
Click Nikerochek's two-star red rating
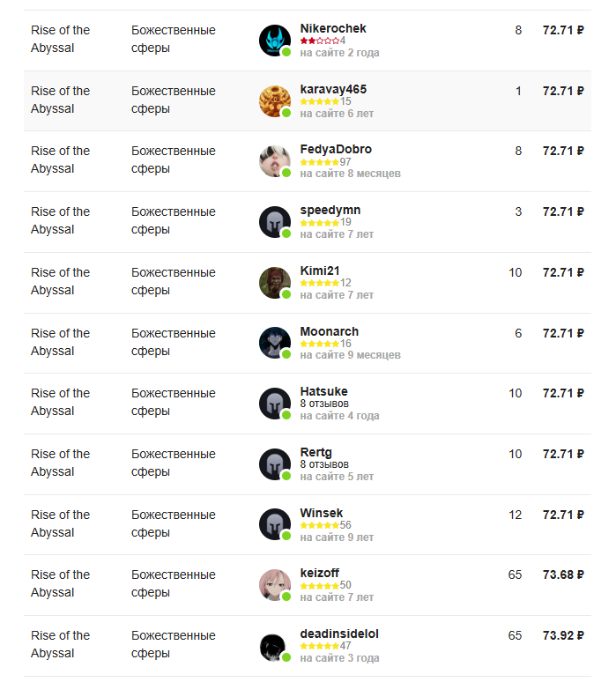pos(319,41)
